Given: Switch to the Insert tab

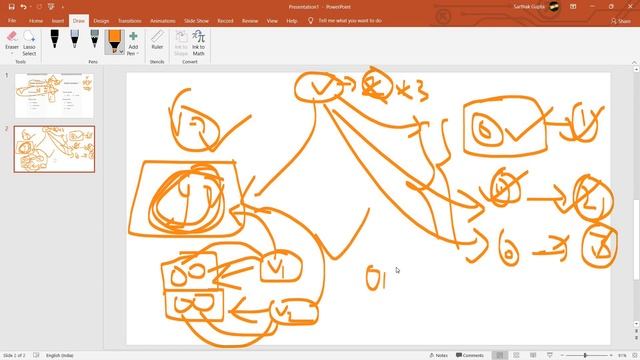Looking at the screenshot, I should (58, 20).
